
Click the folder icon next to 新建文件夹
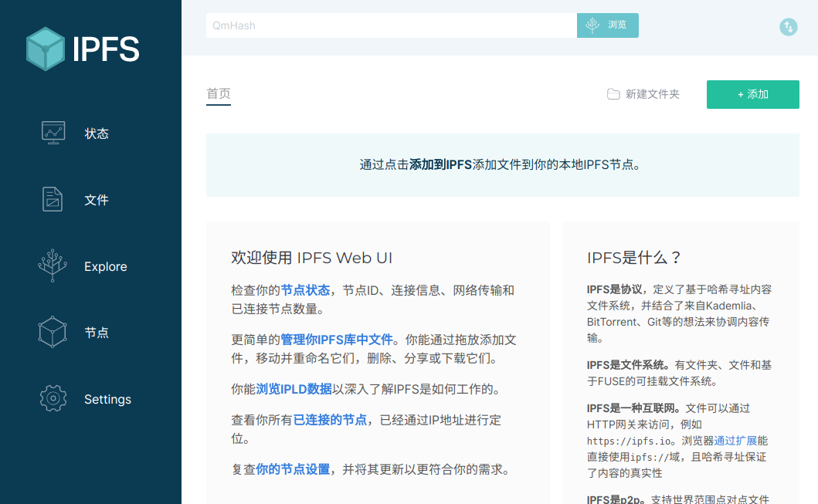(x=613, y=94)
